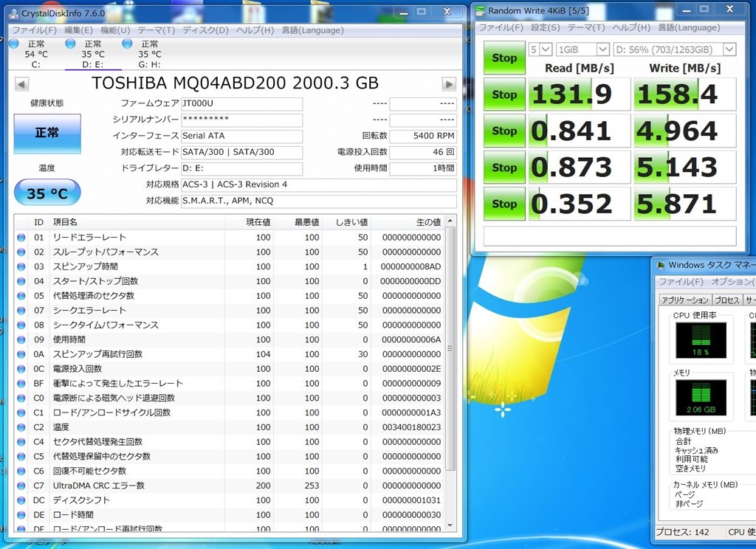
Task: Click status dot for attribute C2 row
Action: (21, 427)
